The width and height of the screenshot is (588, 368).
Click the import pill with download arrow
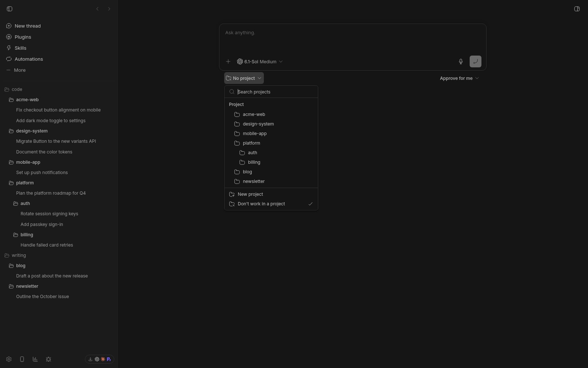[100, 359]
